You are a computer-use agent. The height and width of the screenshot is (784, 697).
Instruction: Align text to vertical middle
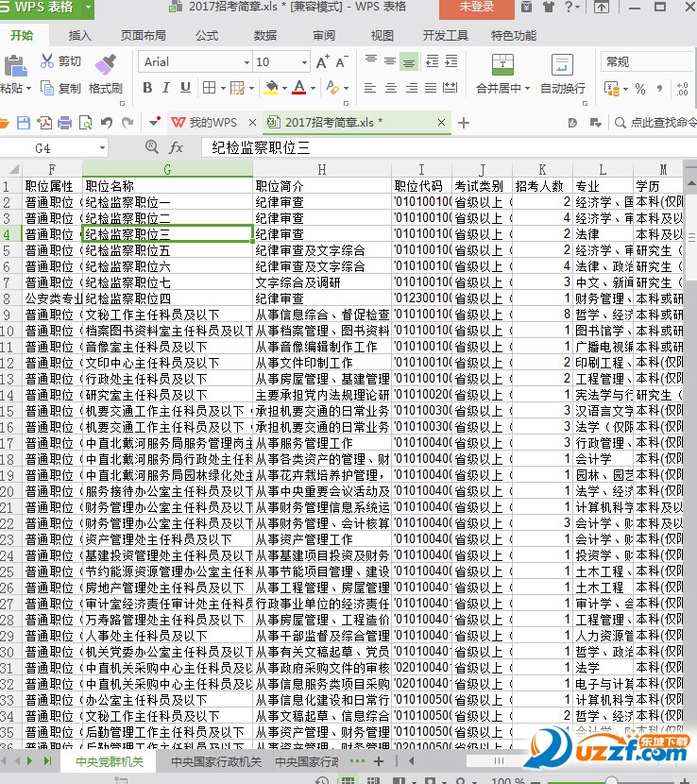[x=390, y=61]
